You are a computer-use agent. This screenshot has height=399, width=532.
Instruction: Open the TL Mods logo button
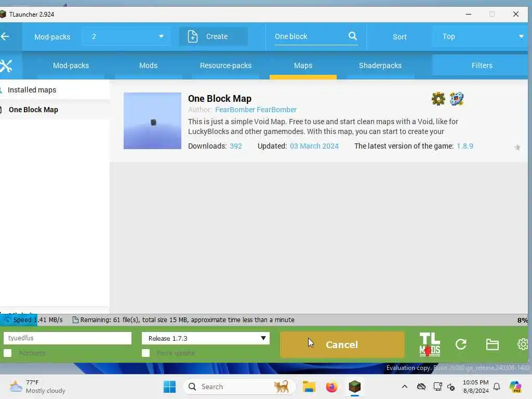coord(430,344)
